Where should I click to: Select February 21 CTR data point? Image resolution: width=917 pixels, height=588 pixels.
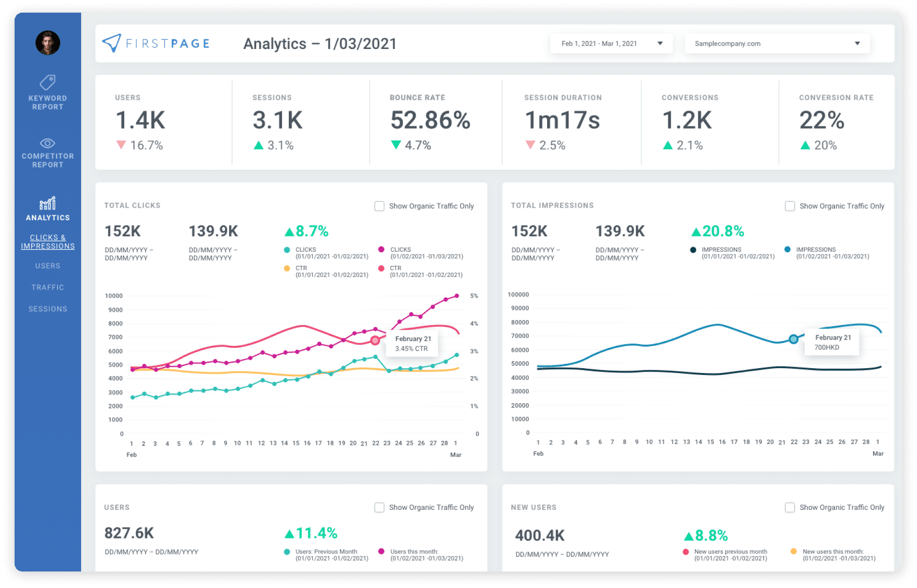tap(375, 341)
